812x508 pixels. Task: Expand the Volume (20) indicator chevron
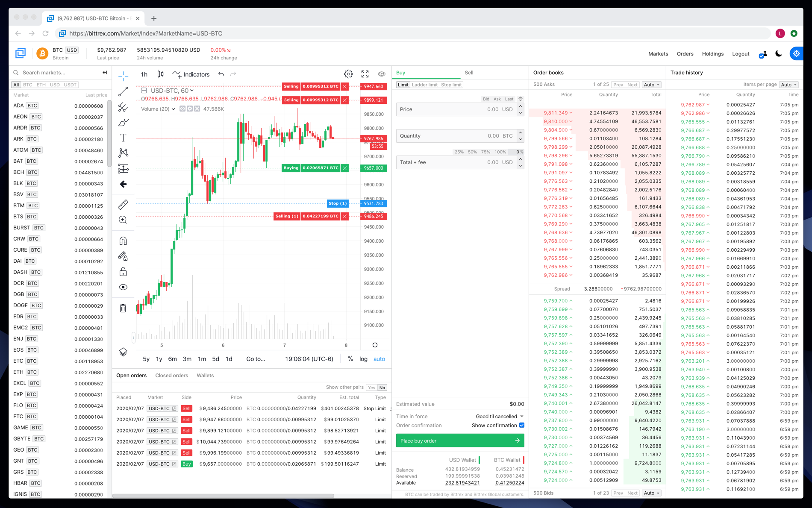coord(173,109)
